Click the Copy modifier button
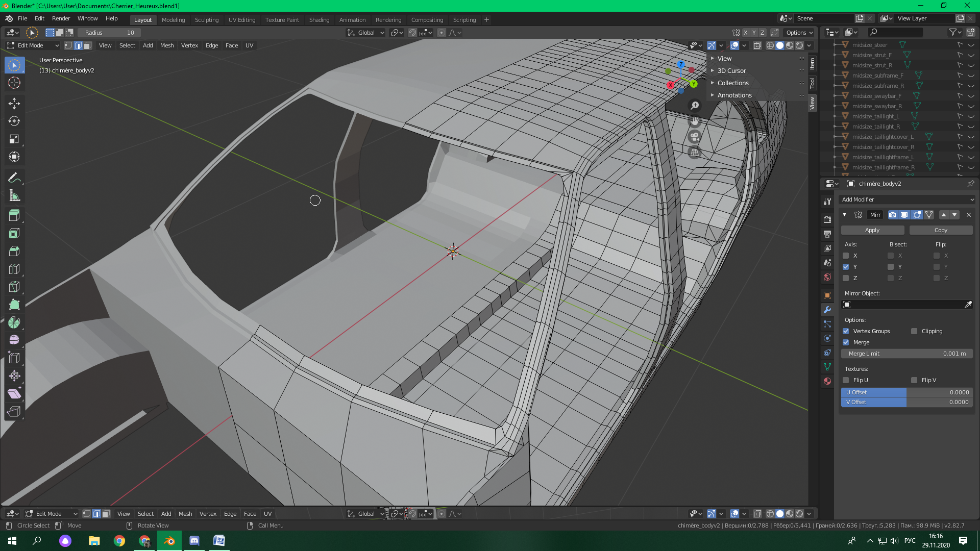The image size is (980, 551). 940,230
